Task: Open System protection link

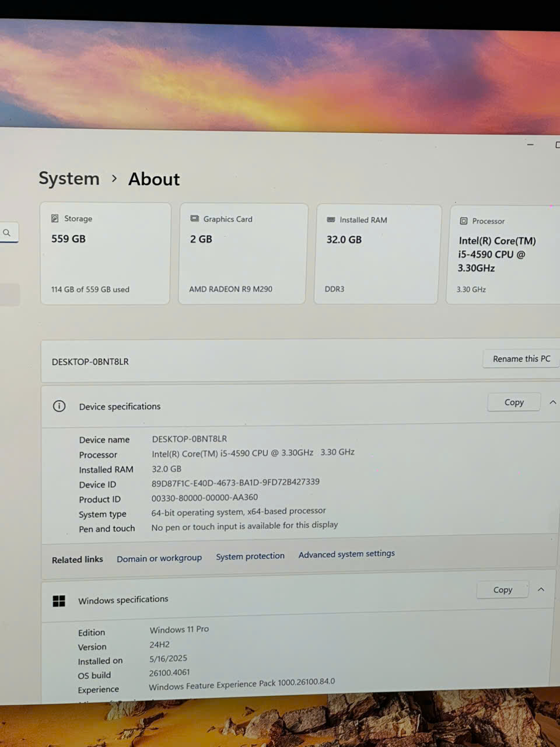Action: 250,556
